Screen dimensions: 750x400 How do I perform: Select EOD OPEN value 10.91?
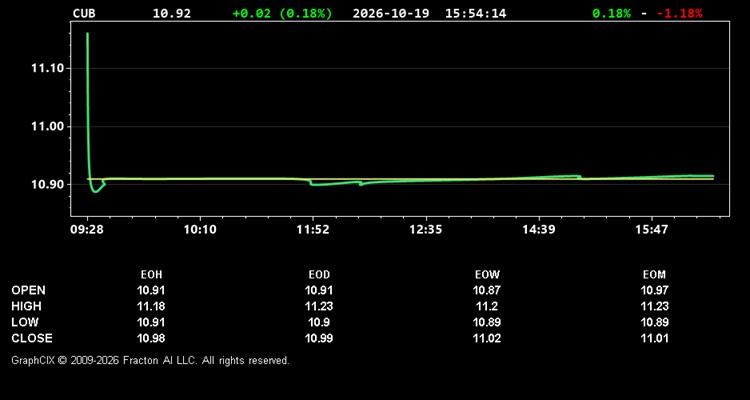(319, 290)
